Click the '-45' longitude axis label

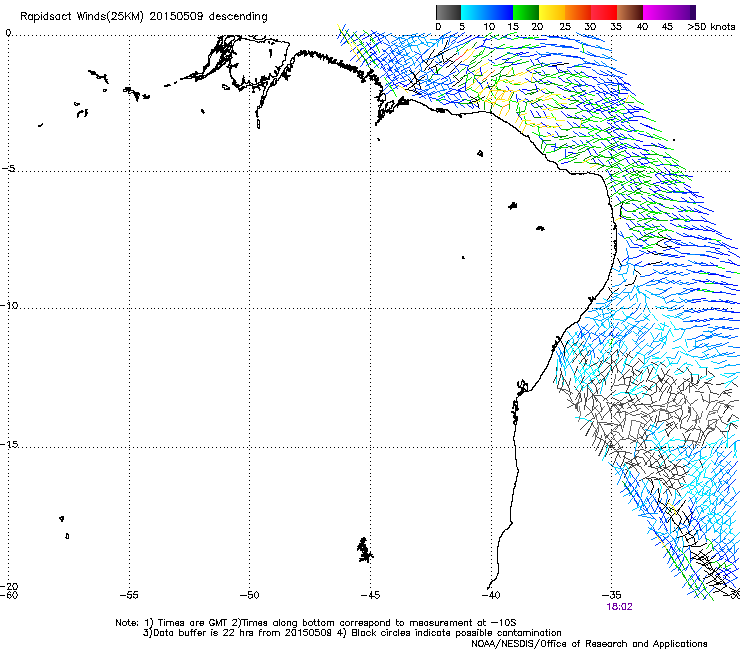(370, 595)
